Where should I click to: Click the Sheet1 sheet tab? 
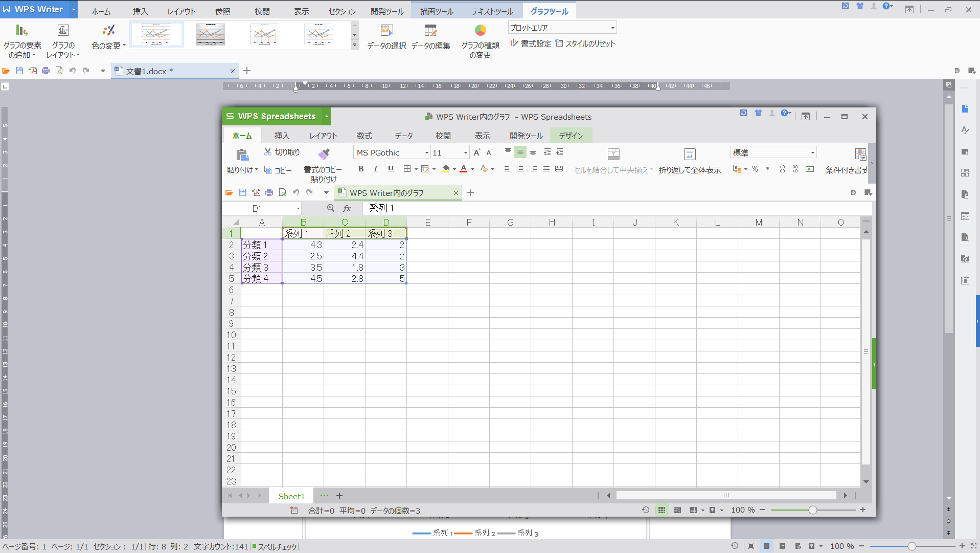click(x=291, y=496)
